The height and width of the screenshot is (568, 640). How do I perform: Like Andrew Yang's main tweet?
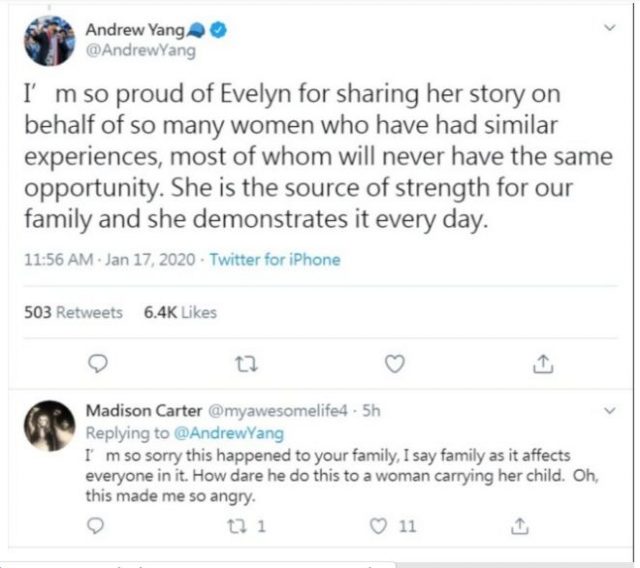tap(395, 364)
